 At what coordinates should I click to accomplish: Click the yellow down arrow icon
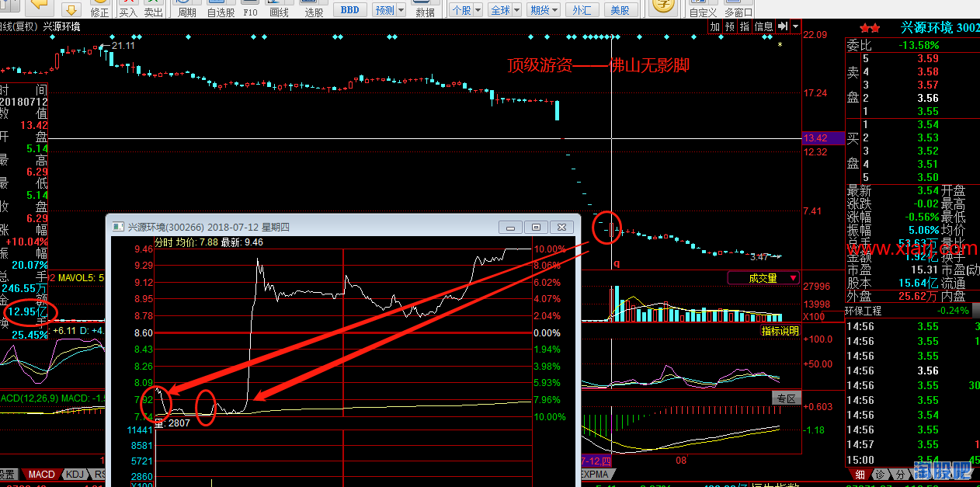(x=70, y=9)
